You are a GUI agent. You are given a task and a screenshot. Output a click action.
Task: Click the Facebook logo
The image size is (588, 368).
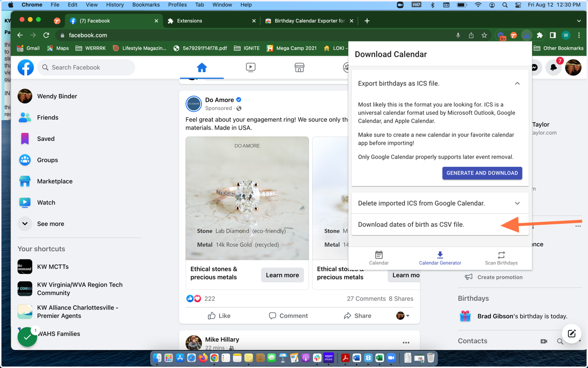26,67
